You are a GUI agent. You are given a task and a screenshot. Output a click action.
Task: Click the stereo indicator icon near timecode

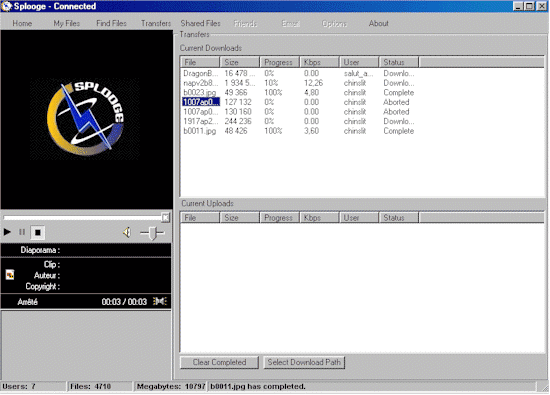click(x=160, y=301)
